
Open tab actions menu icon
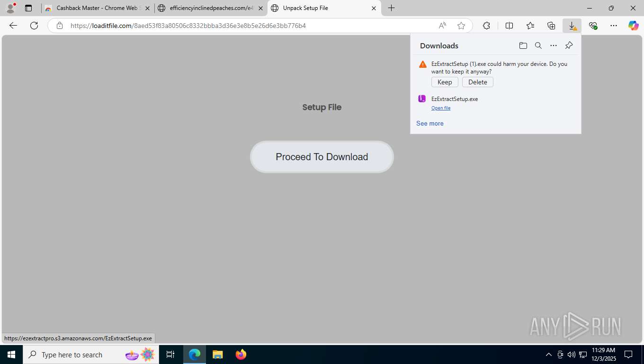pos(28,8)
